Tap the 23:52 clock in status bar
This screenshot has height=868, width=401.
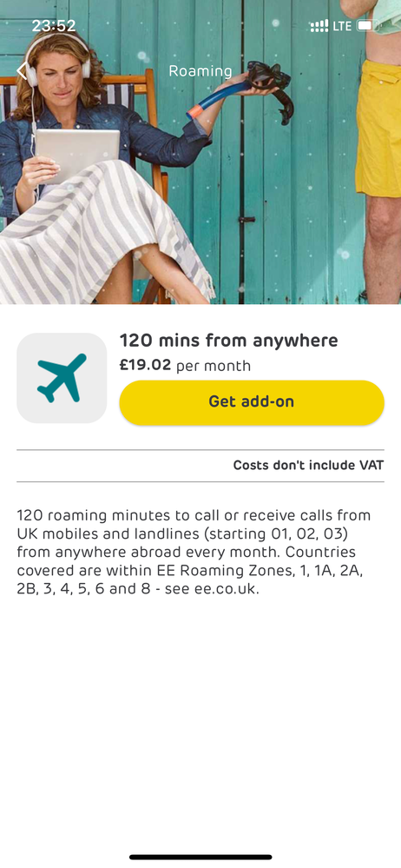click(54, 25)
